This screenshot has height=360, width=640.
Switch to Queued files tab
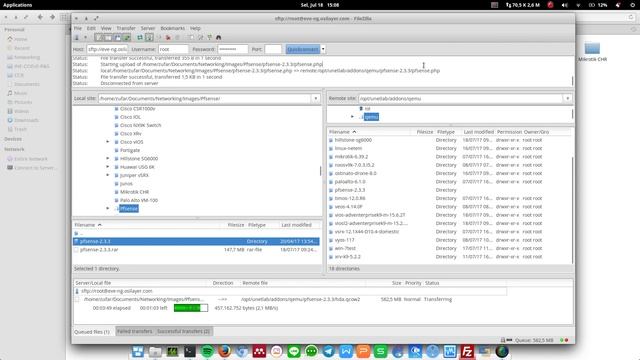point(92,332)
